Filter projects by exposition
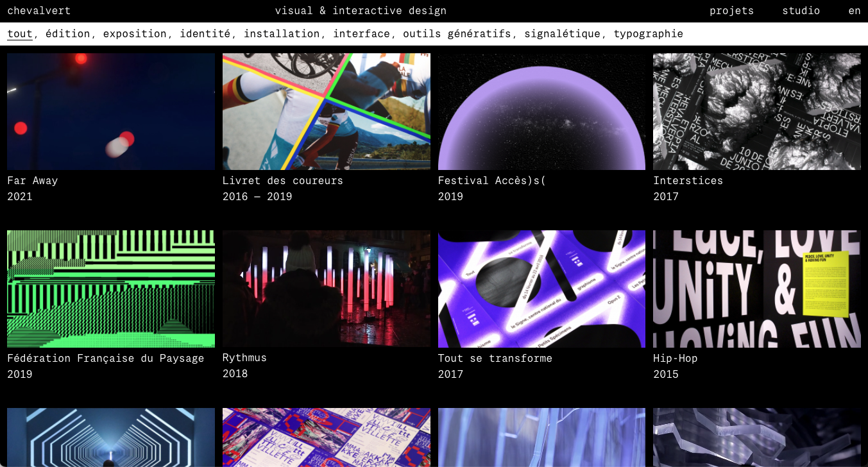This screenshot has width=868, height=467. click(135, 34)
